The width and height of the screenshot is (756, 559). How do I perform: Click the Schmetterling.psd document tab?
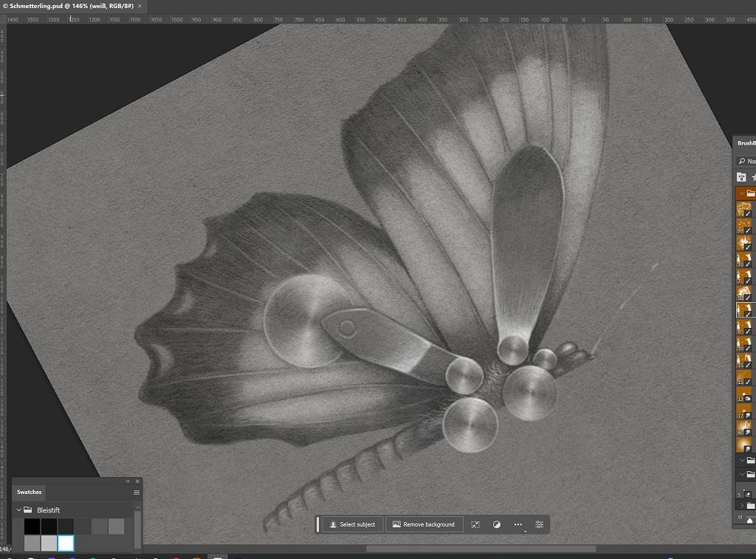(72, 6)
